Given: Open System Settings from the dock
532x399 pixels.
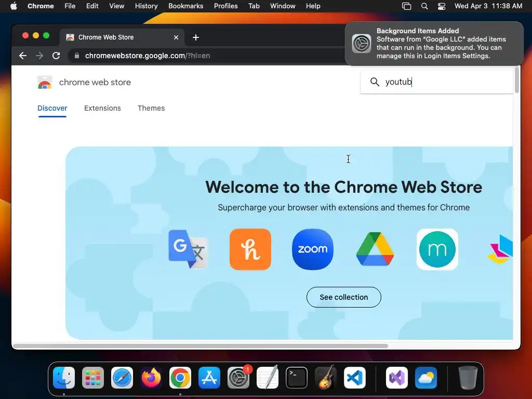Looking at the screenshot, I should point(238,378).
